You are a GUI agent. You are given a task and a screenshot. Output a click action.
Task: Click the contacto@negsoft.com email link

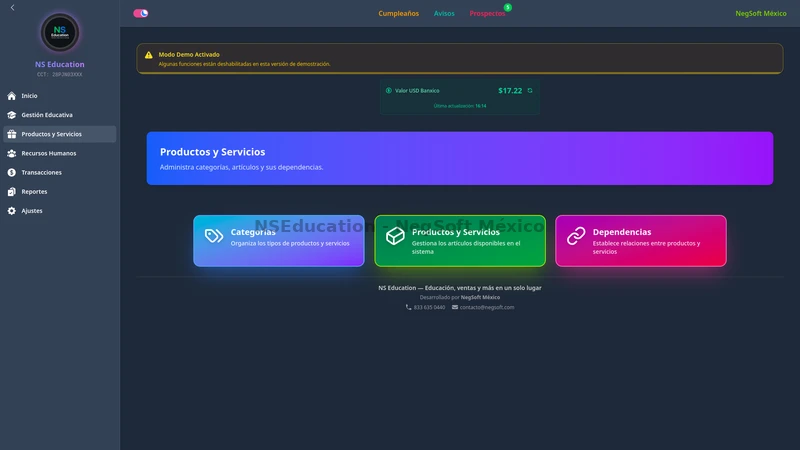click(x=487, y=307)
